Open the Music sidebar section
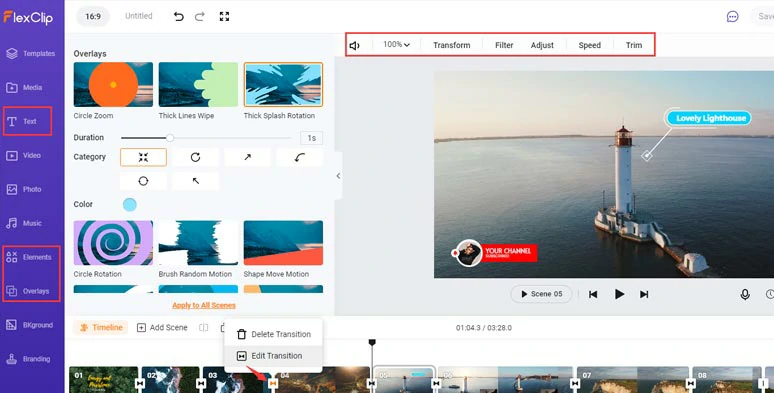This screenshot has height=393, width=774. pos(24,223)
